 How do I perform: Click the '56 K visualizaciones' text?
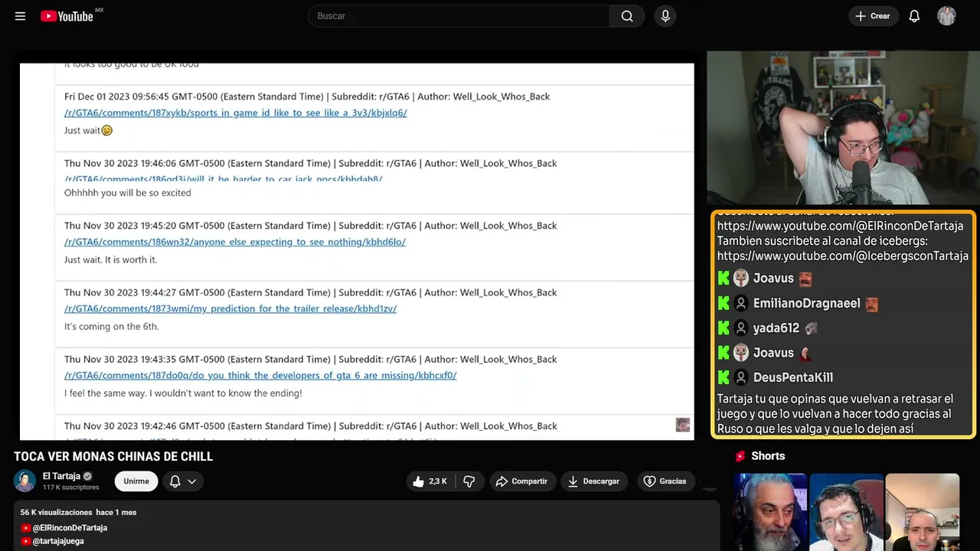pyautogui.click(x=56, y=512)
